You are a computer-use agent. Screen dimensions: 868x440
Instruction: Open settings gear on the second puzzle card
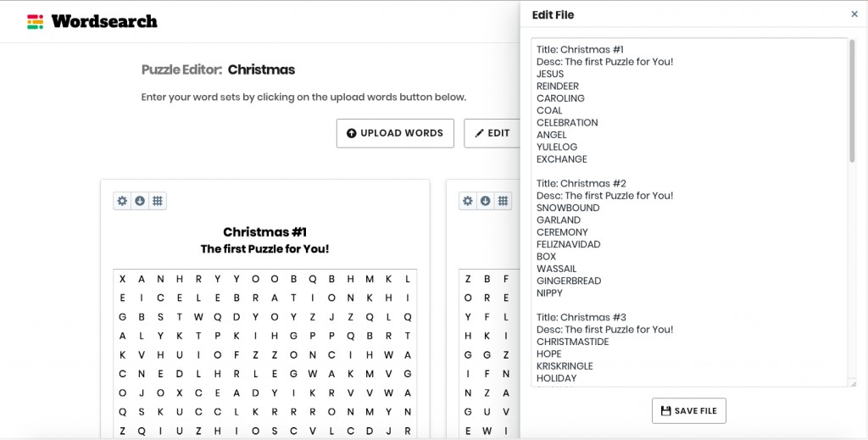[x=468, y=201]
